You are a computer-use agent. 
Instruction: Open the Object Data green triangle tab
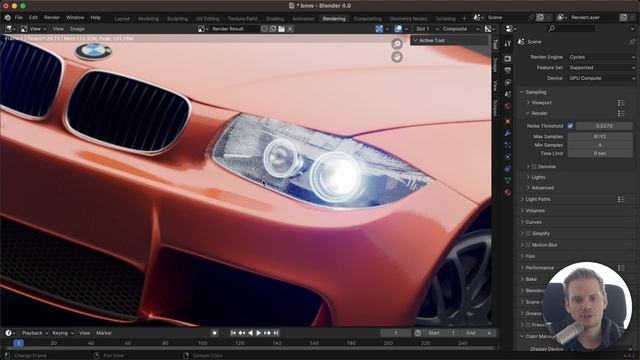click(508, 180)
